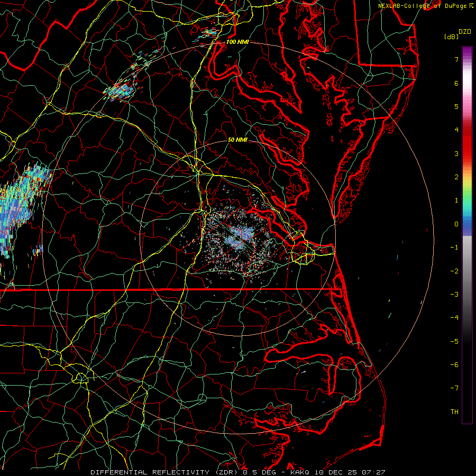The height and width of the screenshot is (476, 476).
Task: Click the '[dB]' unit label
Action: (451, 36)
